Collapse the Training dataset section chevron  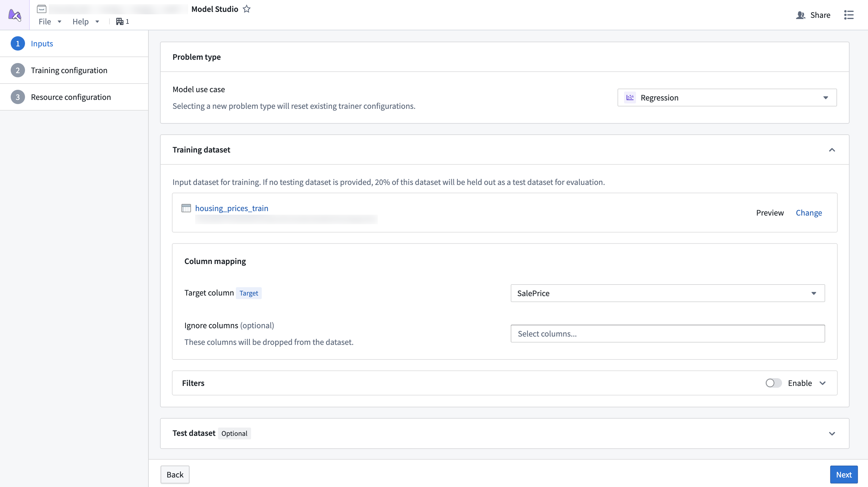coord(832,150)
